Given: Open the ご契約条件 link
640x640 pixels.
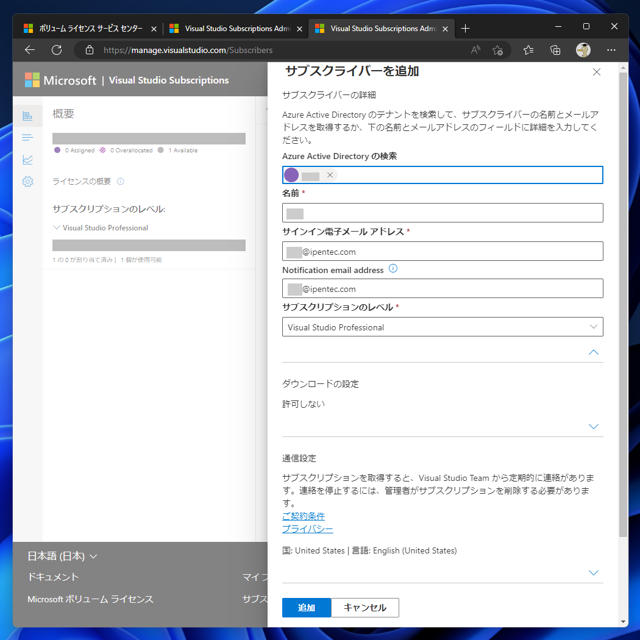Looking at the screenshot, I should click(x=303, y=516).
